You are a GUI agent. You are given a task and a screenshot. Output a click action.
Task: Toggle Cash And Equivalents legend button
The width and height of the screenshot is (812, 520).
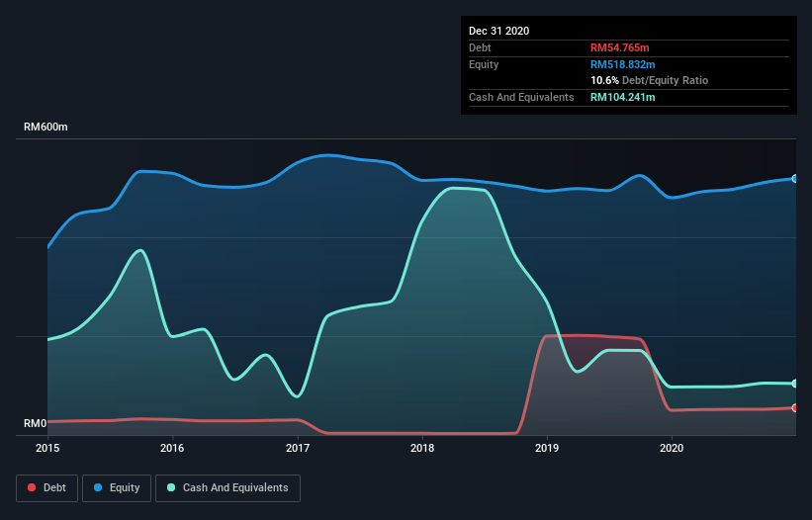tap(227, 488)
